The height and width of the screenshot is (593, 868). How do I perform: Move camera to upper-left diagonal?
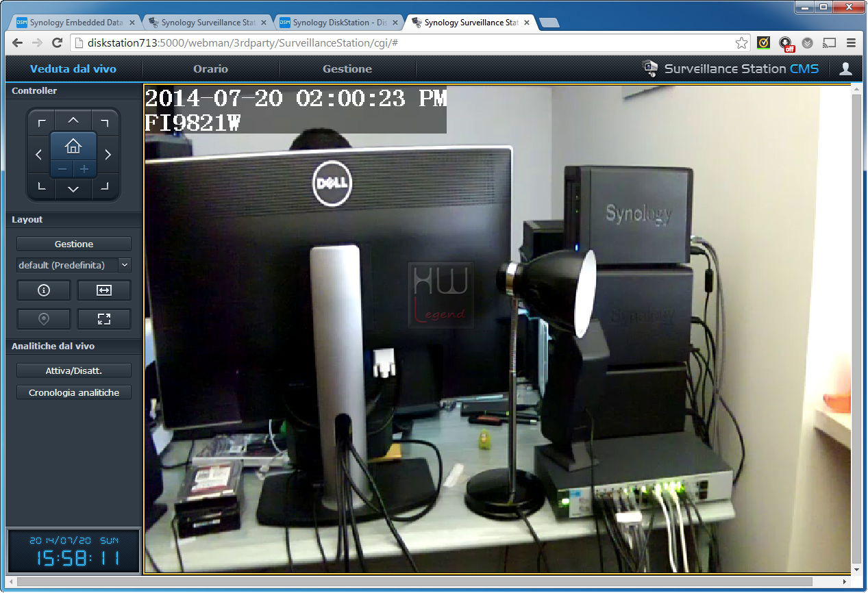pyautogui.click(x=42, y=123)
